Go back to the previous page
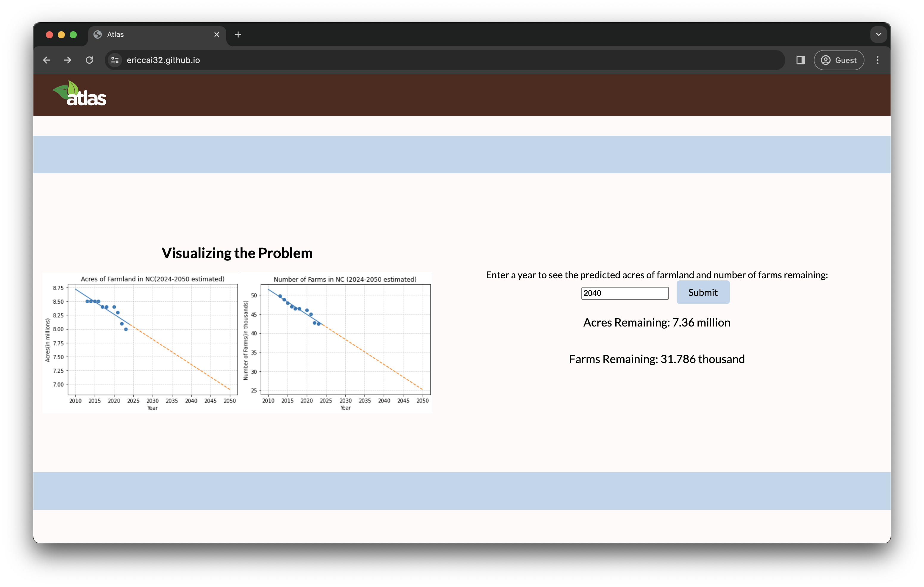 point(47,60)
